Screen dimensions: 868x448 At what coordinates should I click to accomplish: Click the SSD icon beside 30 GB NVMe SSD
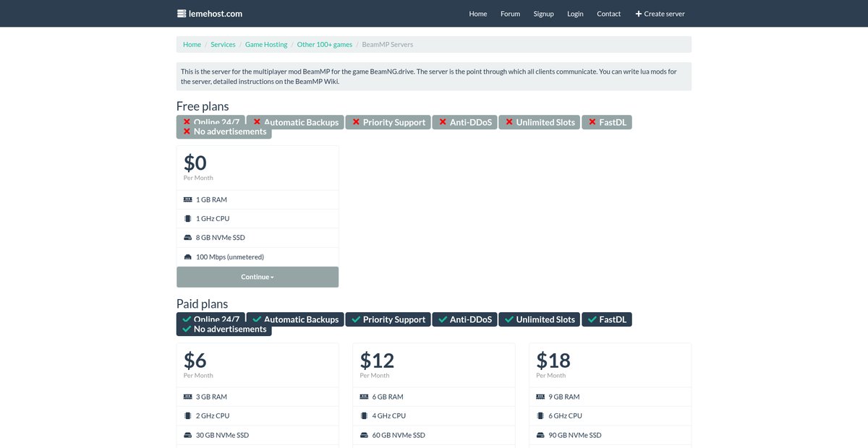point(188,435)
